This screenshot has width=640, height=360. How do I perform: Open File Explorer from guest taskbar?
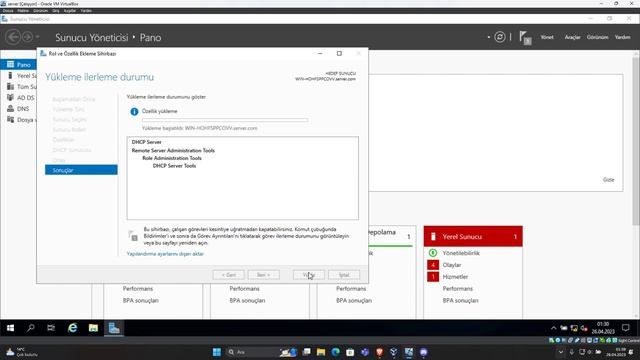click(93, 328)
